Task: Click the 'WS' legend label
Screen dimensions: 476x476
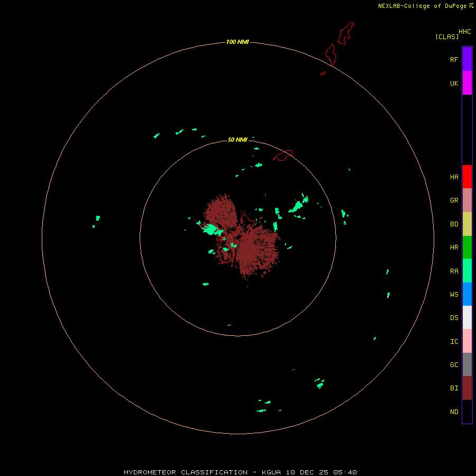Action: 454,294
